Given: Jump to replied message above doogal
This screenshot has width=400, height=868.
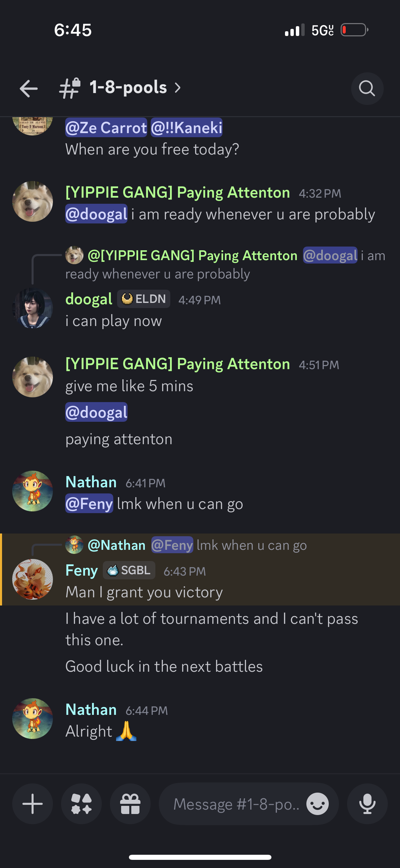Looking at the screenshot, I should 225,265.
